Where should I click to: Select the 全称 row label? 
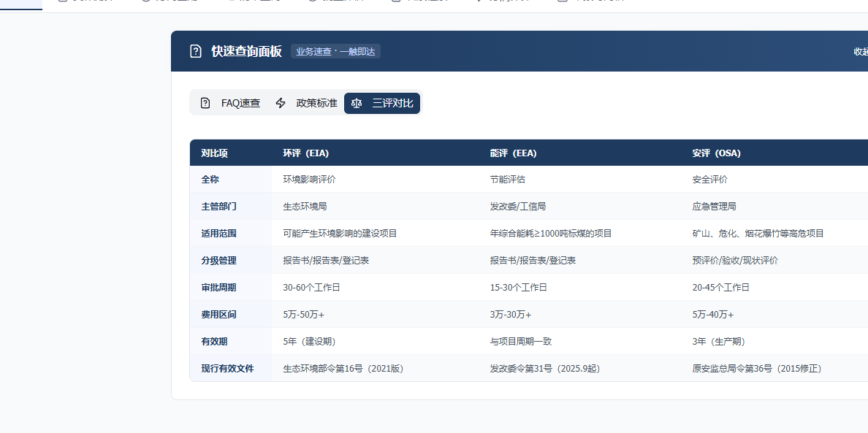click(210, 179)
